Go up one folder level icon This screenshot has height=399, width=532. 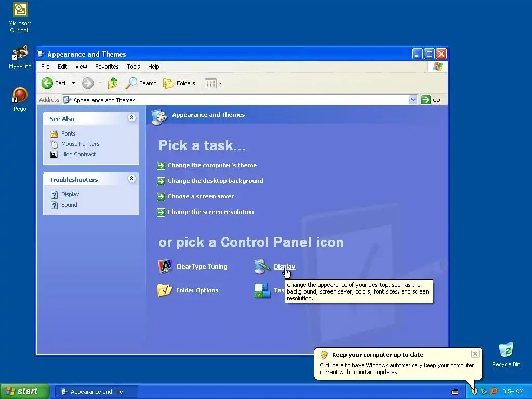113,83
